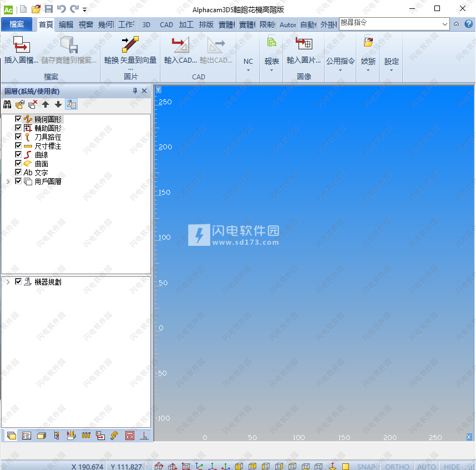Redo with the redo arrow icon
The width and height of the screenshot is (476, 470).
pyautogui.click(x=74, y=9)
